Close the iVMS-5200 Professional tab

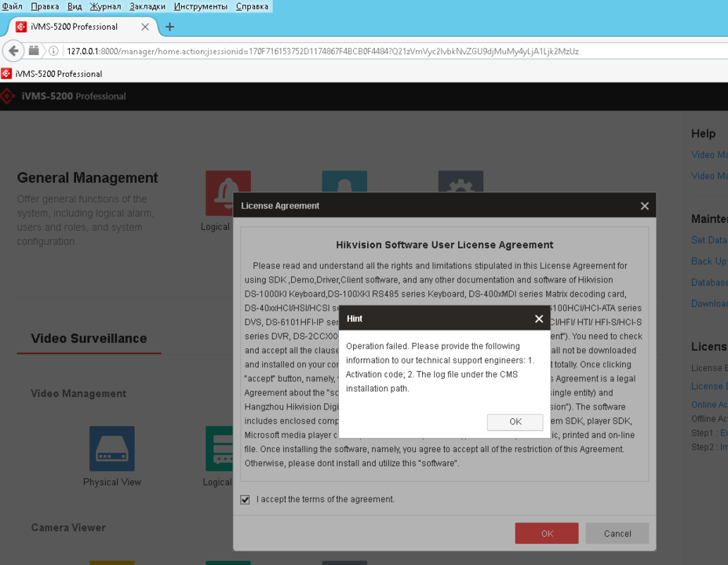[x=145, y=27]
